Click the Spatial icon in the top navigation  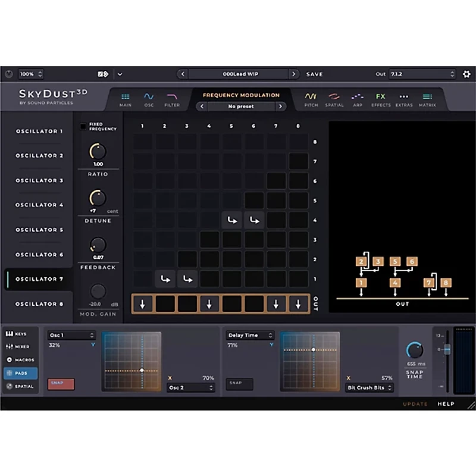[x=334, y=99]
